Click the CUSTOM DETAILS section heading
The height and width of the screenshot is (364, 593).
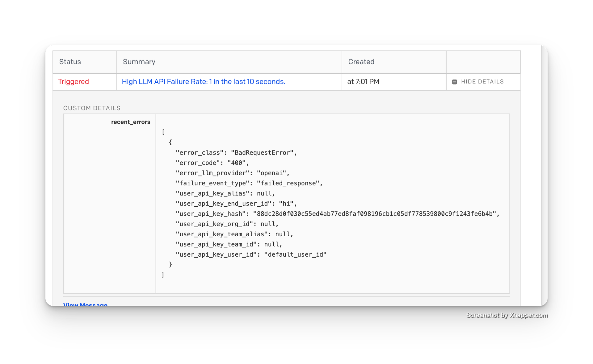[92, 108]
